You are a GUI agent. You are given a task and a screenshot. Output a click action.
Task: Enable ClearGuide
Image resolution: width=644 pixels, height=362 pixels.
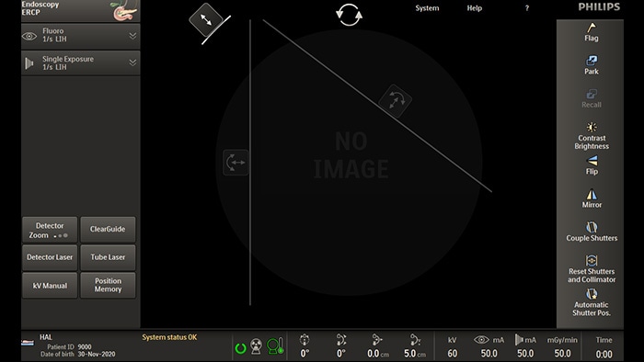[108, 230]
